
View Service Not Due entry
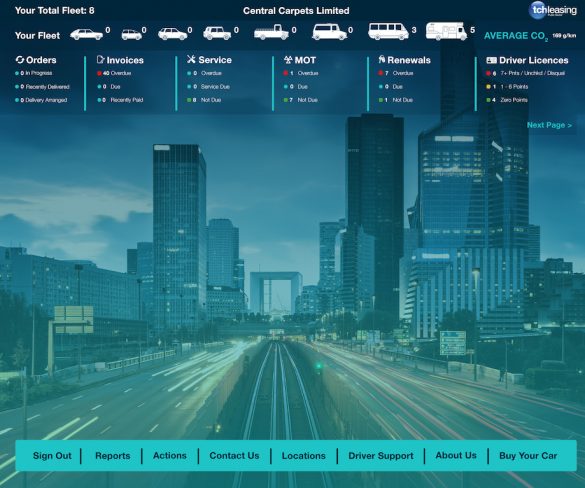(204, 100)
